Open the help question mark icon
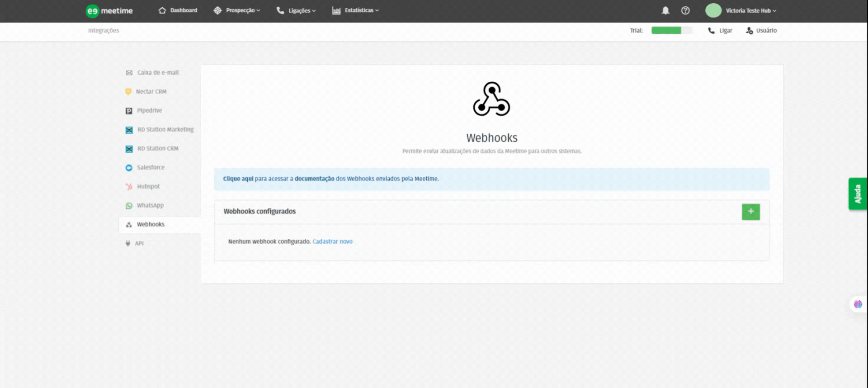 [685, 10]
